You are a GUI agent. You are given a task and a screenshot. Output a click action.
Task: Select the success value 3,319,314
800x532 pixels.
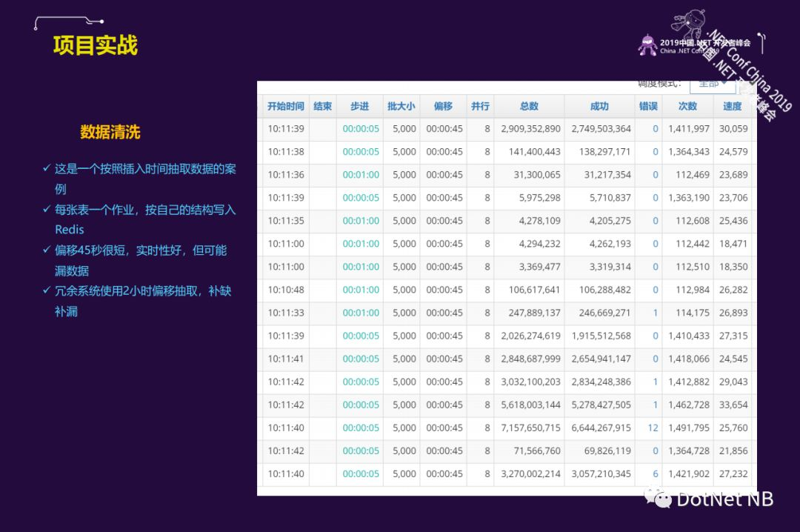(610, 267)
